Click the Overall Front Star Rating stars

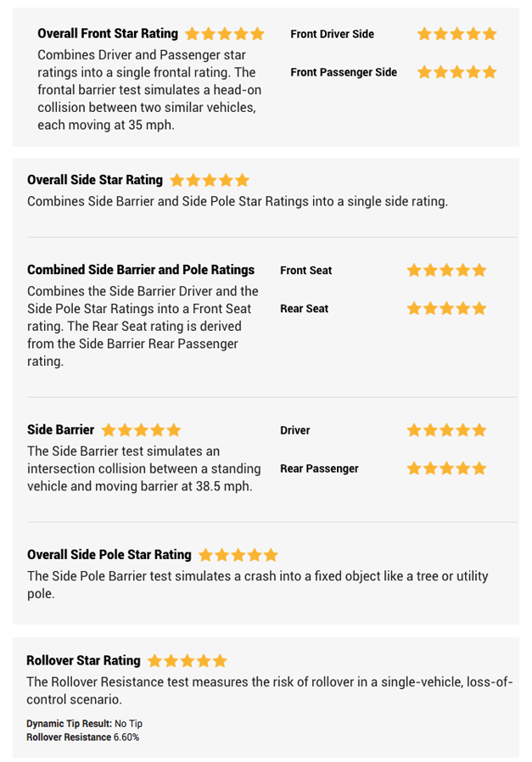(x=224, y=34)
